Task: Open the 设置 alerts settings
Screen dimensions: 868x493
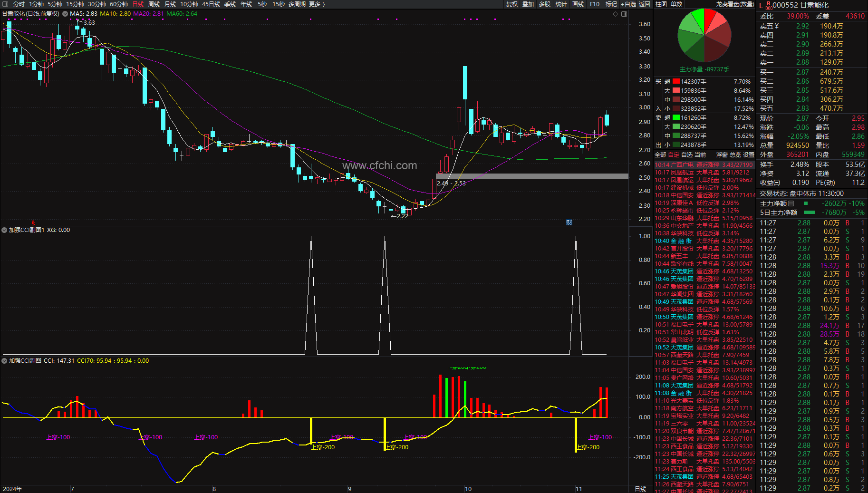Action: tap(749, 155)
